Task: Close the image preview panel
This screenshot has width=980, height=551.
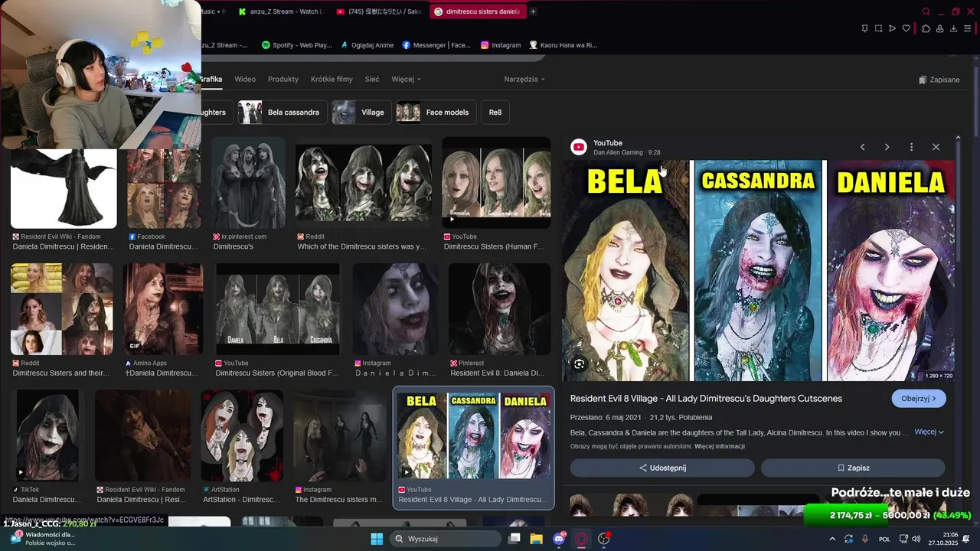Action: [x=936, y=147]
